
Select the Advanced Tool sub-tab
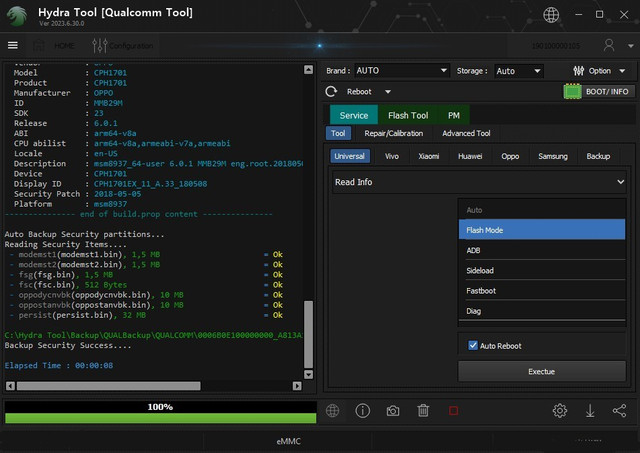click(466, 133)
